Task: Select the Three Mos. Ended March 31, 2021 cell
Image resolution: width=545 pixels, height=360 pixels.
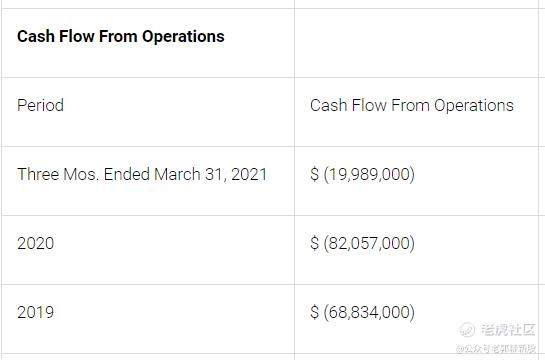Action: [148, 181]
